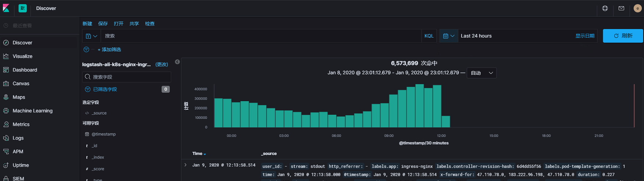Click the Uptime sidebar icon
Screen dimensions: 644x181
[x=6, y=165]
